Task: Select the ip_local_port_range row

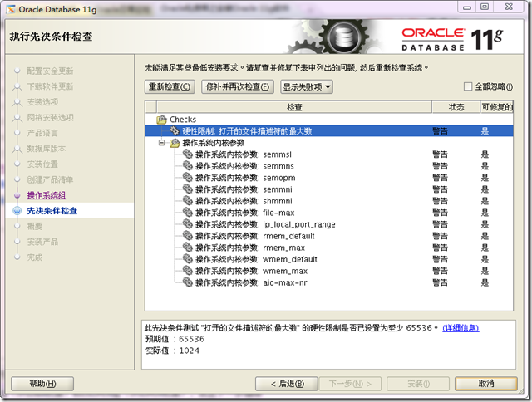Action: point(329,224)
